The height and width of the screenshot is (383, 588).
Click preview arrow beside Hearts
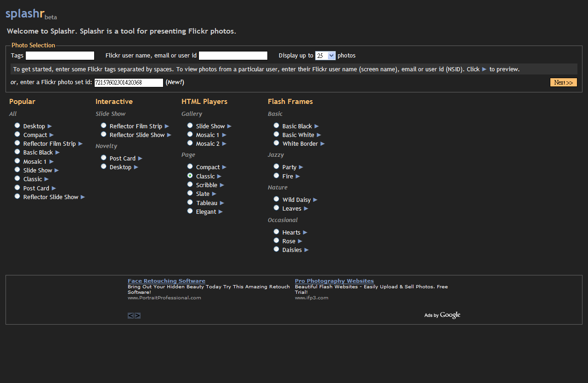point(305,233)
